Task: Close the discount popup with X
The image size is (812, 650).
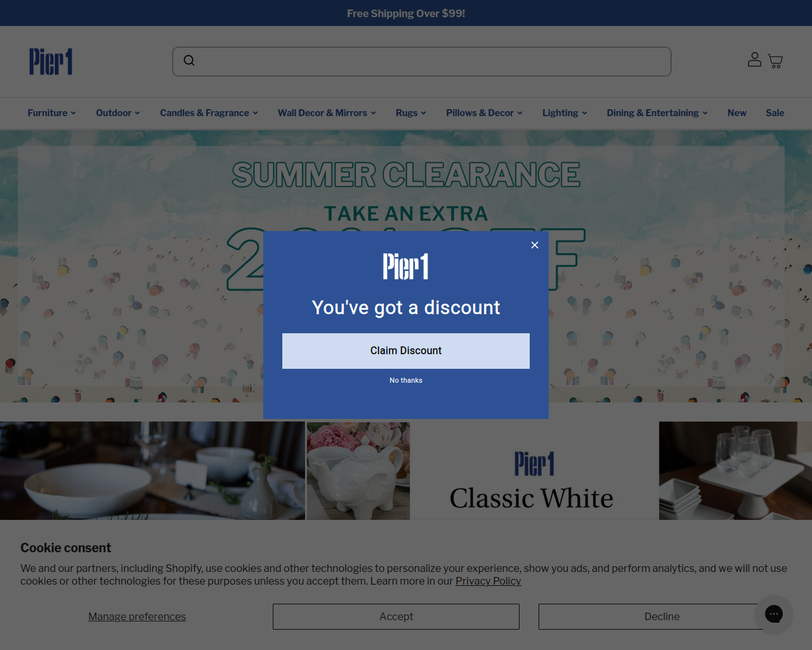Action: click(535, 245)
